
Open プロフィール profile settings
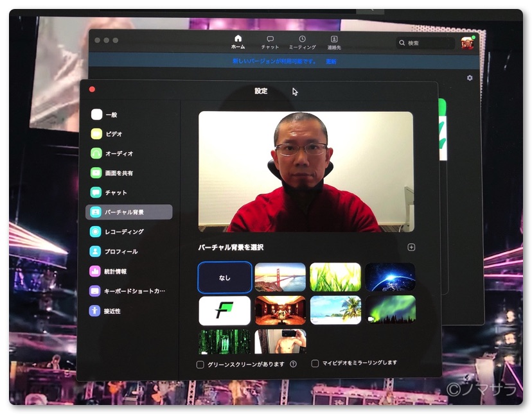click(96, 252)
